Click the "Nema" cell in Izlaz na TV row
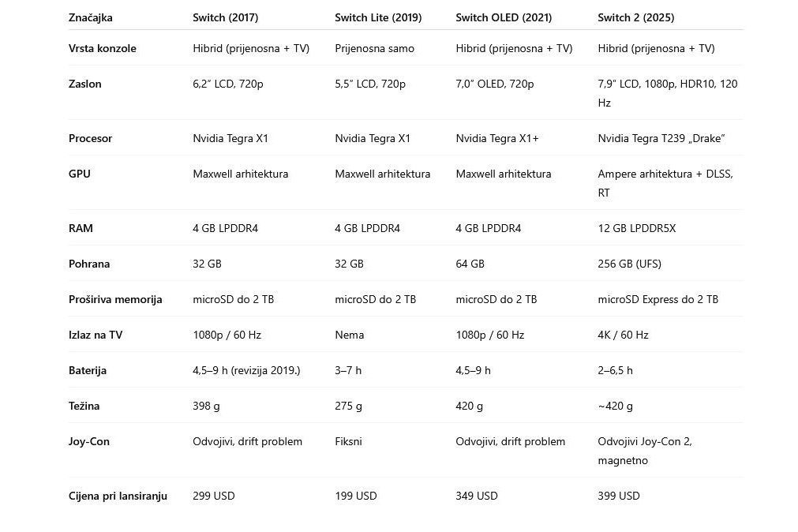Image resolution: width=798 pixels, height=532 pixels. pyautogui.click(x=349, y=335)
